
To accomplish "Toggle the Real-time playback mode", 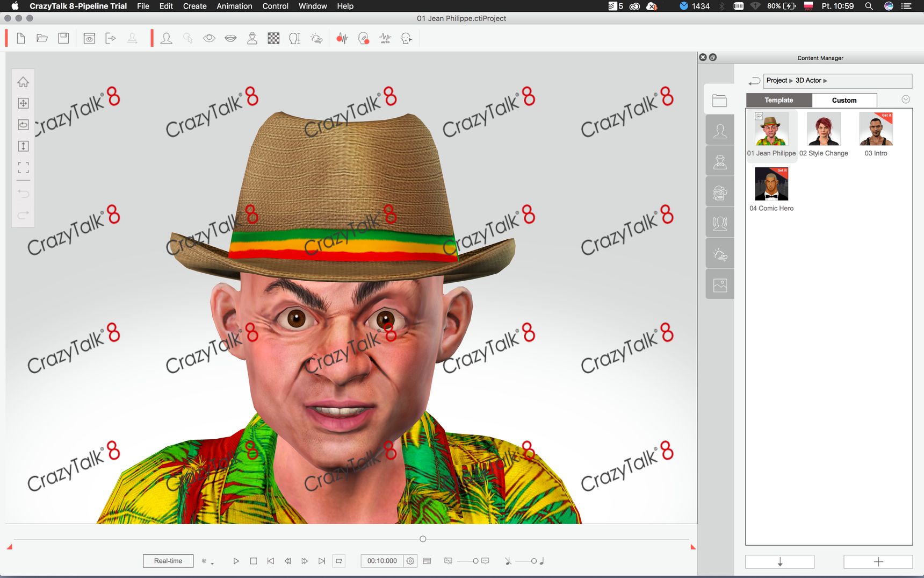I will click(168, 561).
